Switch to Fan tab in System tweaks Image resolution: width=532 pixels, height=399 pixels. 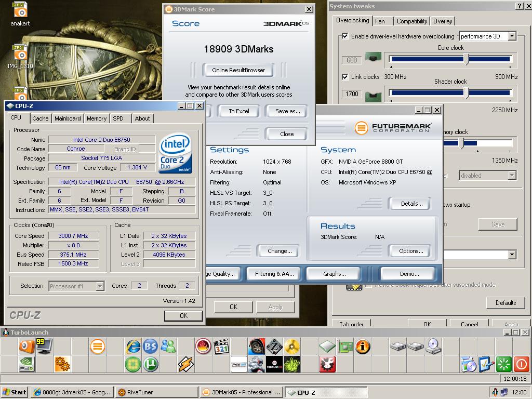point(380,21)
